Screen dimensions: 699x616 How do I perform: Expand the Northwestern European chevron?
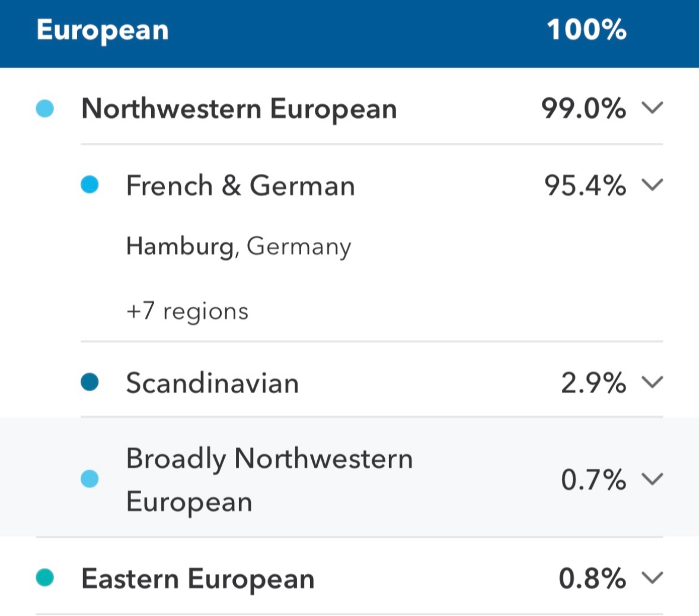tap(652, 108)
